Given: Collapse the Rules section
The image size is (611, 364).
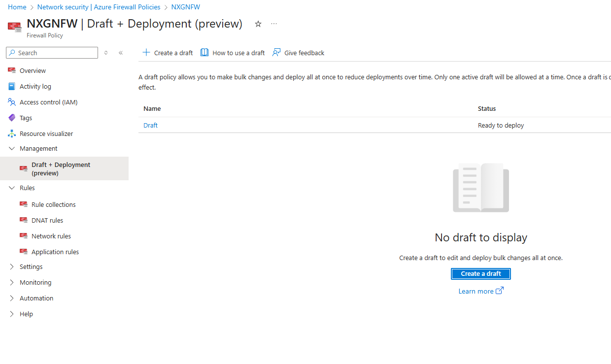Looking at the screenshot, I should point(12,188).
